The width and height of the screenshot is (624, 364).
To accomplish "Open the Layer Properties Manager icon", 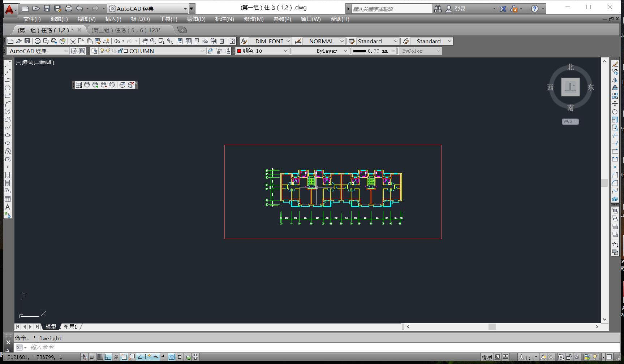I will click(94, 51).
